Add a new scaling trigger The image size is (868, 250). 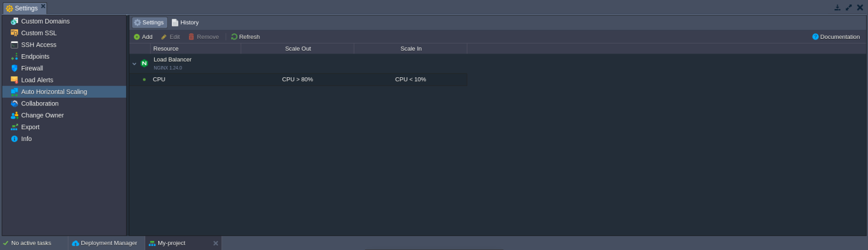click(143, 37)
